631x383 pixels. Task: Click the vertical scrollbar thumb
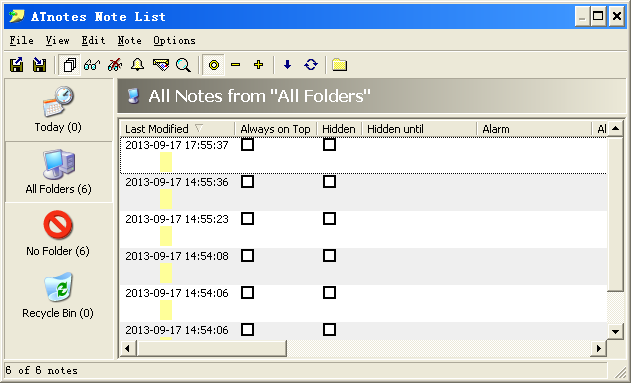coord(615,214)
